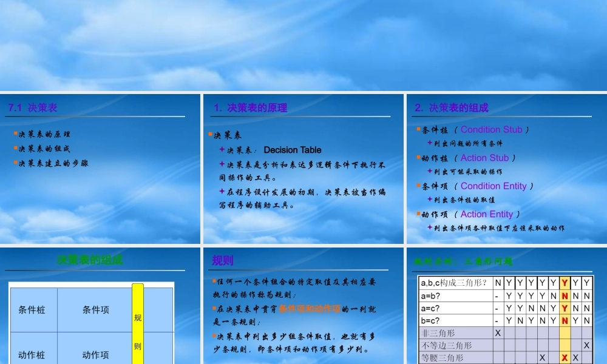Click the sub-bullet '列出可能采取的操作'
This screenshot has height=364, width=607.
tap(468, 172)
